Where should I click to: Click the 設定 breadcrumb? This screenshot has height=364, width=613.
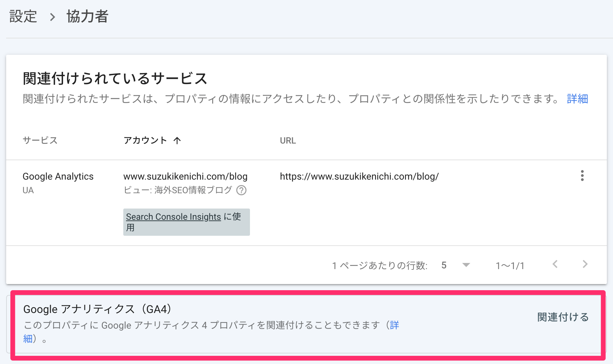coord(23,16)
